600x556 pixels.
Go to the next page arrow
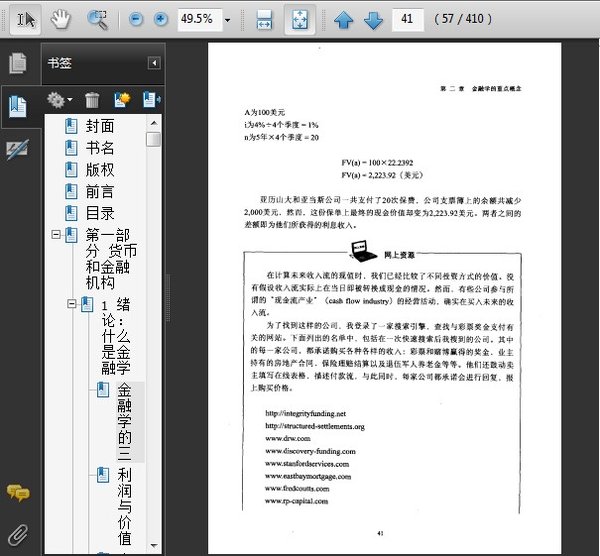point(372,19)
